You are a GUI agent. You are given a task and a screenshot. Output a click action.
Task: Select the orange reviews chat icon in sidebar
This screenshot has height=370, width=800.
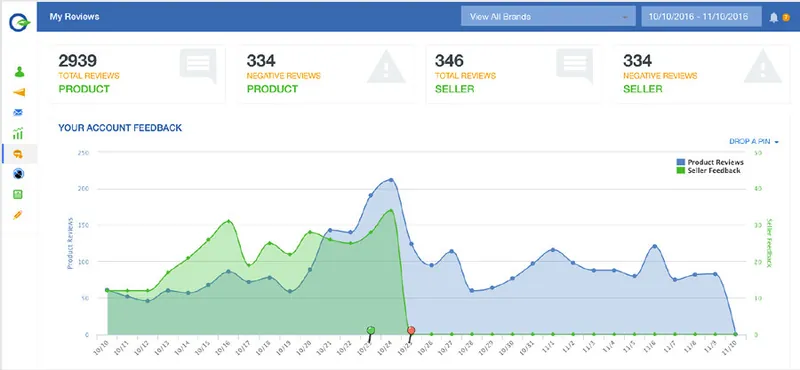[x=18, y=154]
